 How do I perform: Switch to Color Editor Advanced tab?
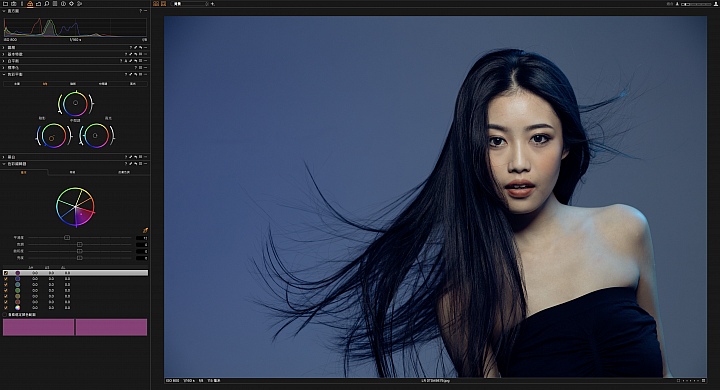72,172
